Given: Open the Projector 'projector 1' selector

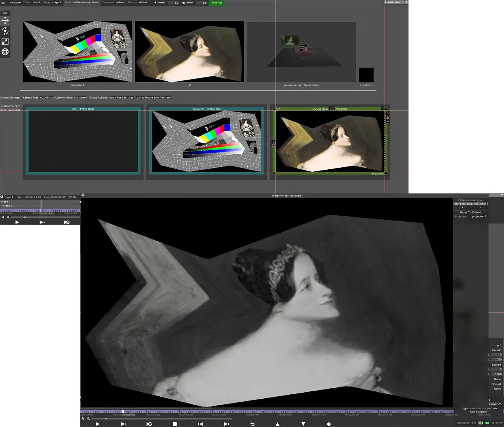Looking at the screenshot, I should (479, 217).
